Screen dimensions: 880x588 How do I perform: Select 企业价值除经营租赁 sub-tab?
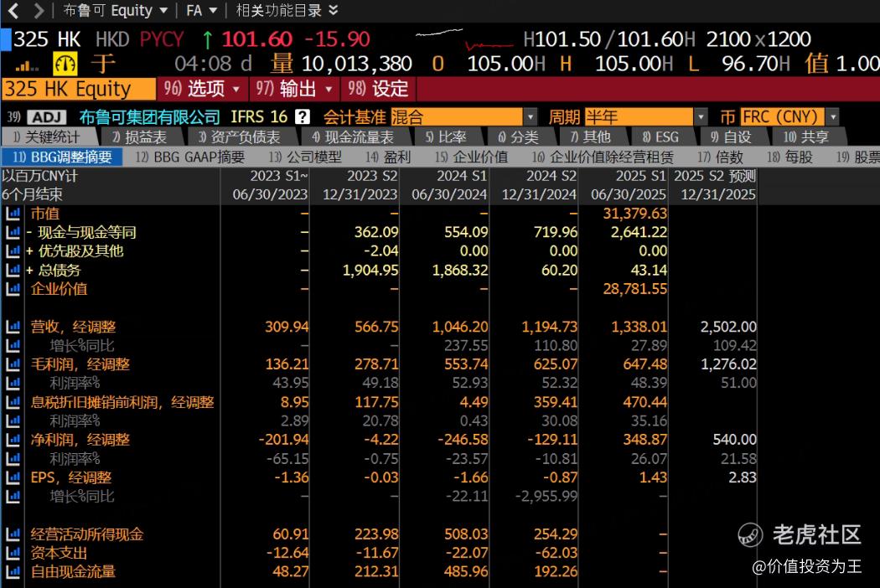(x=603, y=157)
